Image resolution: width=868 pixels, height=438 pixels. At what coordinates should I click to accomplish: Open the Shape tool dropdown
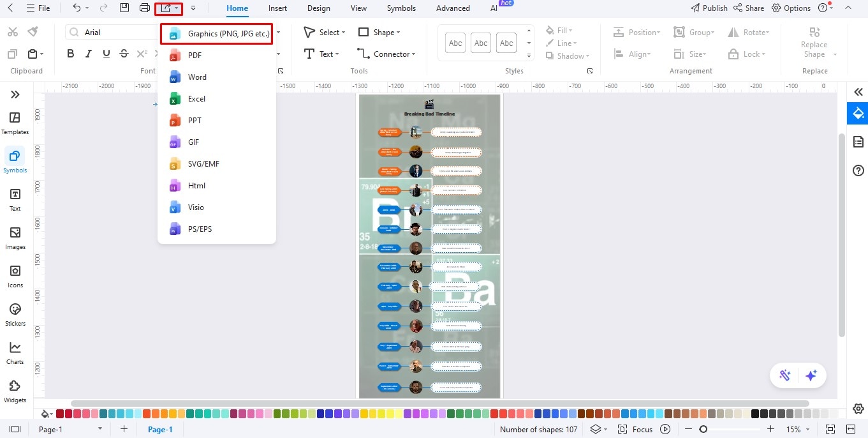(x=379, y=32)
